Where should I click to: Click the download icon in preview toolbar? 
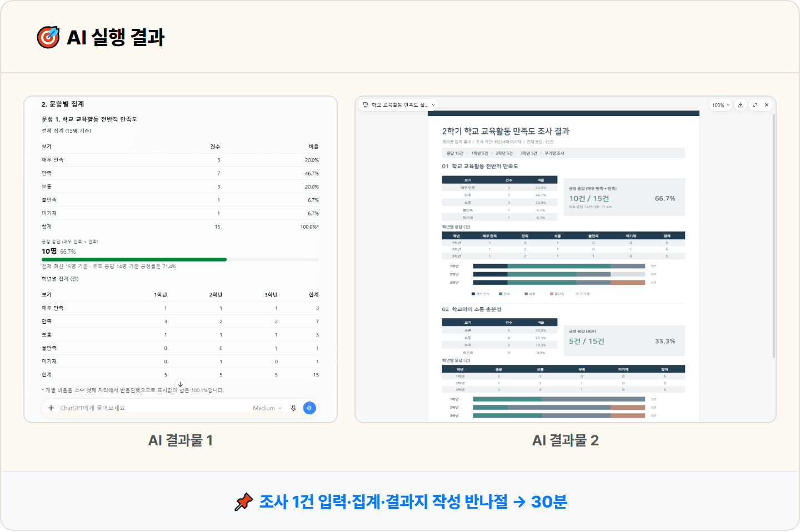point(741,105)
